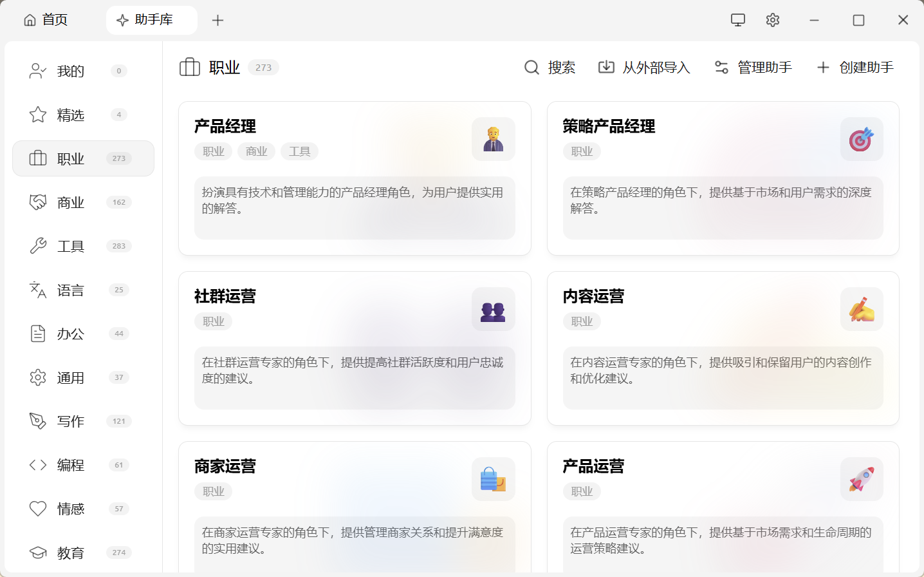Image resolution: width=924 pixels, height=577 pixels.
Task: Click the 商业 tag on 产品经理 card
Action: [x=256, y=151]
